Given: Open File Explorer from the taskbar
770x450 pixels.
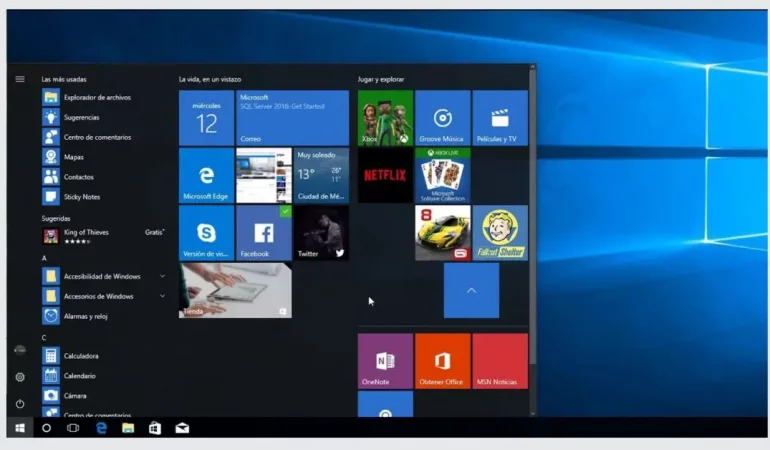Looking at the screenshot, I should click(x=128, y=428).
